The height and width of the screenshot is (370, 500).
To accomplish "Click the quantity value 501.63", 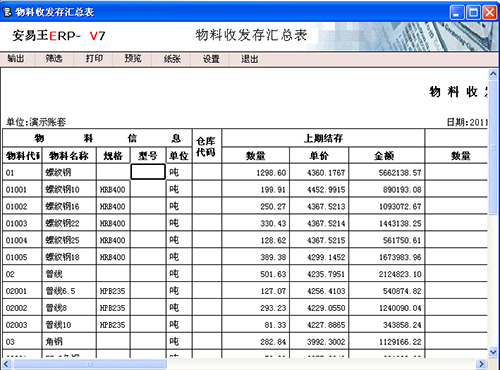I will click(x=273, y=274).
